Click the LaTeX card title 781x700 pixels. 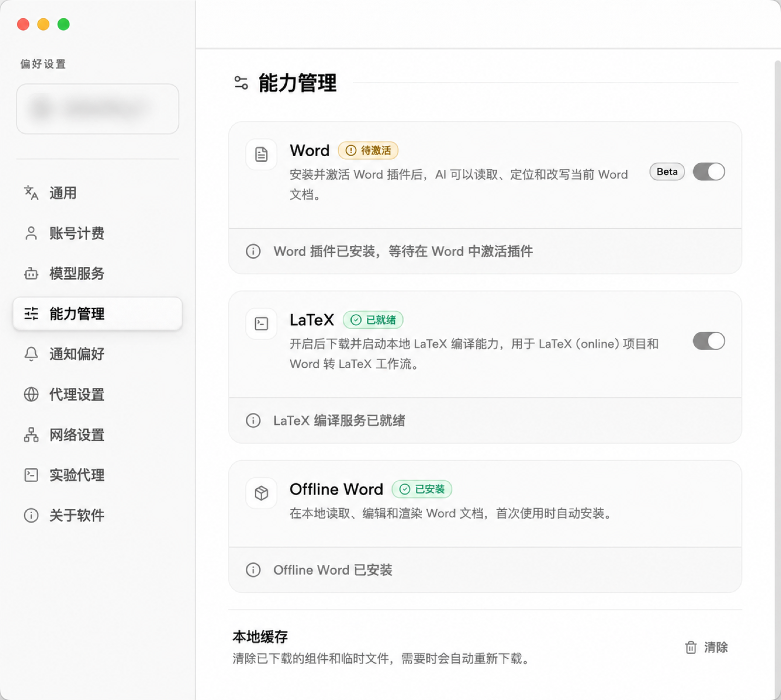tap(312, 320)
